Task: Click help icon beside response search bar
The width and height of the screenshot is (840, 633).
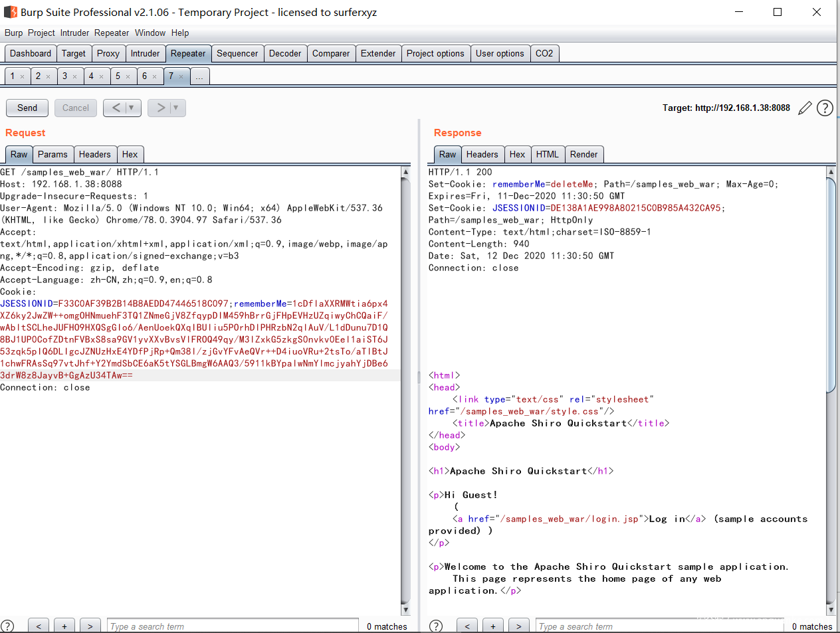Action: [x=436, y=626]
